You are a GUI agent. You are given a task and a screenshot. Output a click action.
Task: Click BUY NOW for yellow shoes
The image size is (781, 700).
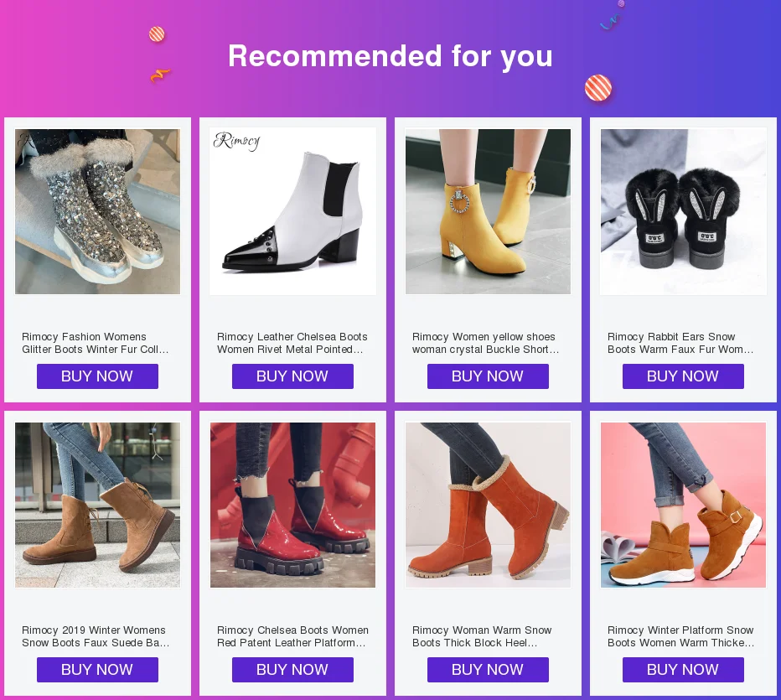click(x=488, y=376)
